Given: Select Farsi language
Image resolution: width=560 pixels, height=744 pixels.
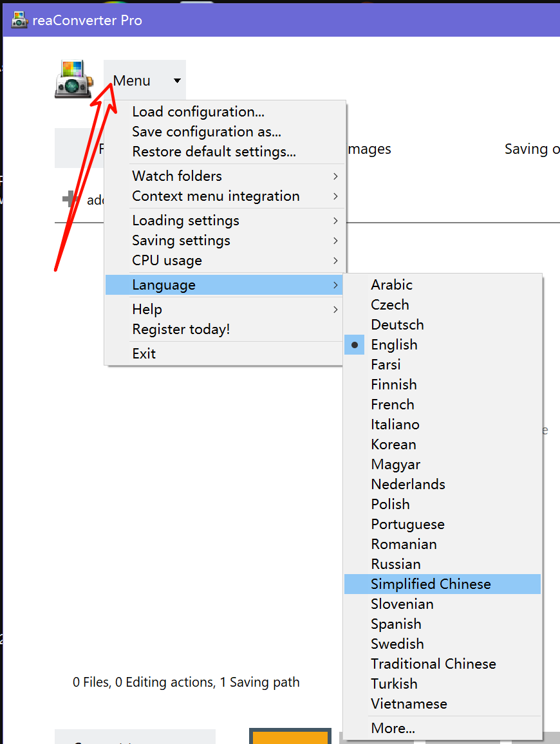Looking at the screenshot, I should [442, 364].
